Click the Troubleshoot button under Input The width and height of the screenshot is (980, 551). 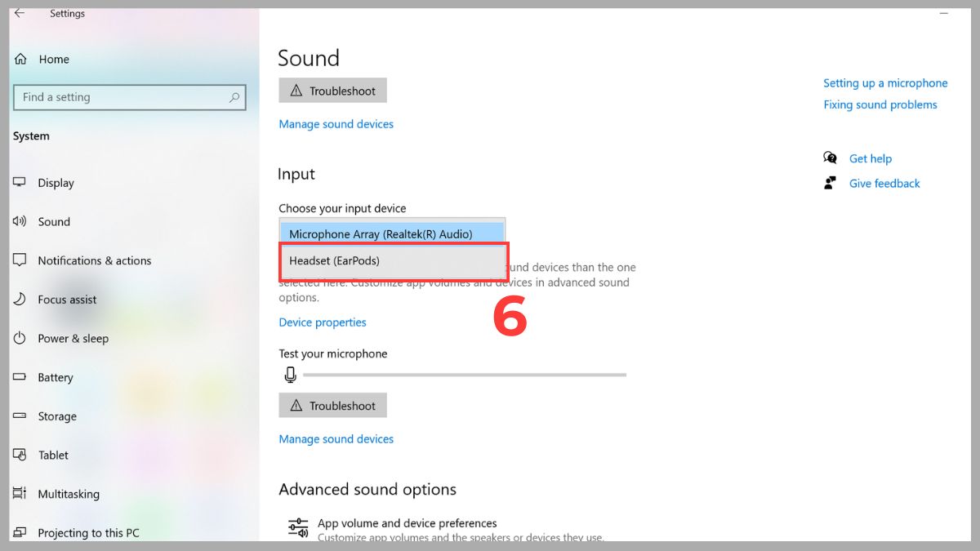(x=332, y=405)
